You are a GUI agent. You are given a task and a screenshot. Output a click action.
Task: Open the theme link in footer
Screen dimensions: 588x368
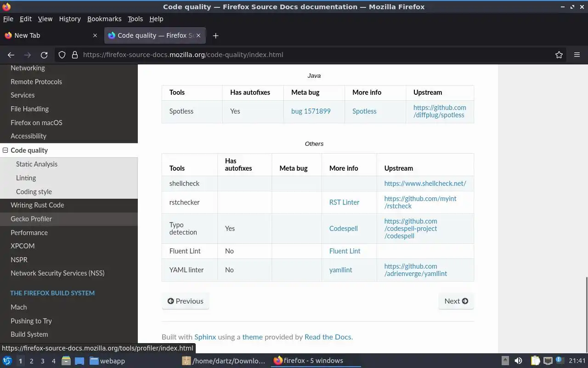pos(252,337)
